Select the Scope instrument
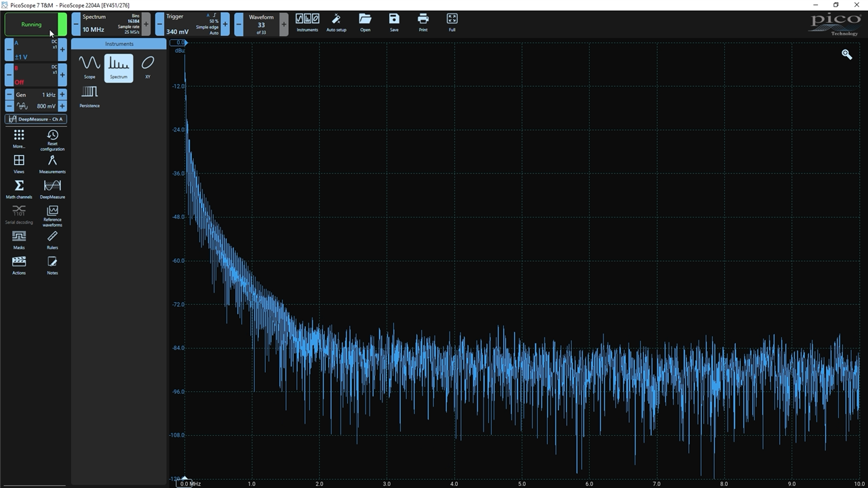This screenshot has width=868, height=488. [x=90, y=67]
